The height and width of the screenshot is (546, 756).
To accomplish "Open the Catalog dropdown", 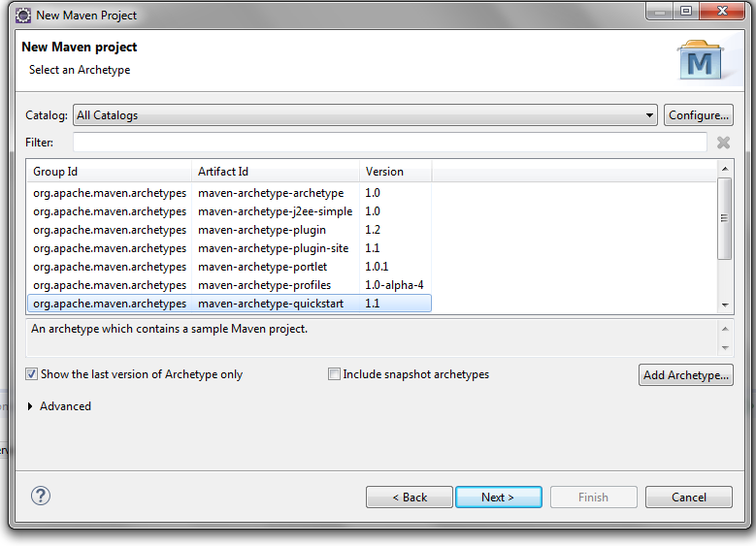I will [x=365, y=115].
